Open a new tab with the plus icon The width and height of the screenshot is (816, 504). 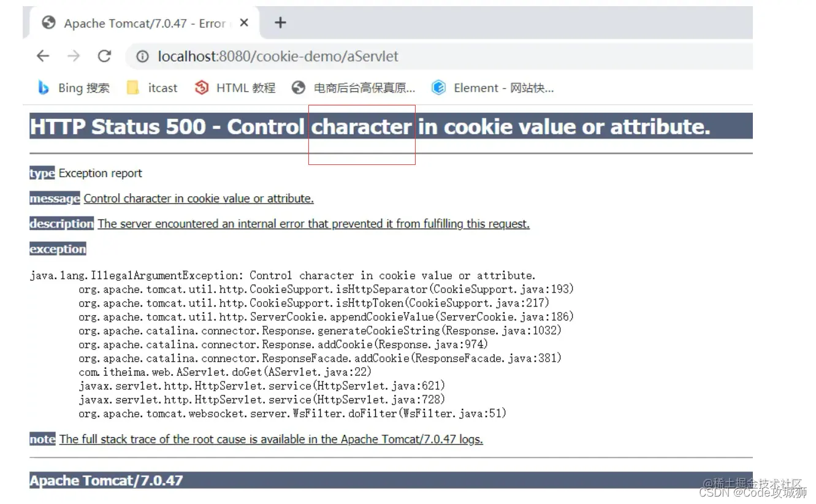(280, 23)
